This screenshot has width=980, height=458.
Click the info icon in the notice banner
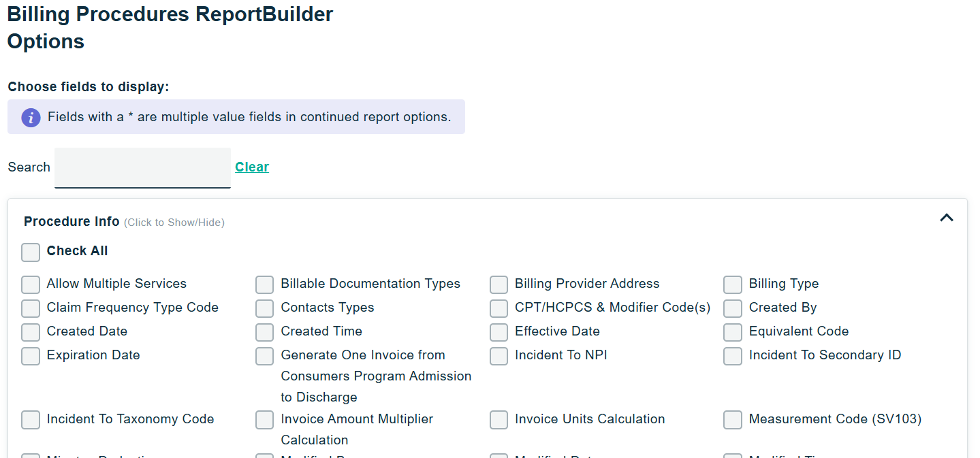coord(31,117)
